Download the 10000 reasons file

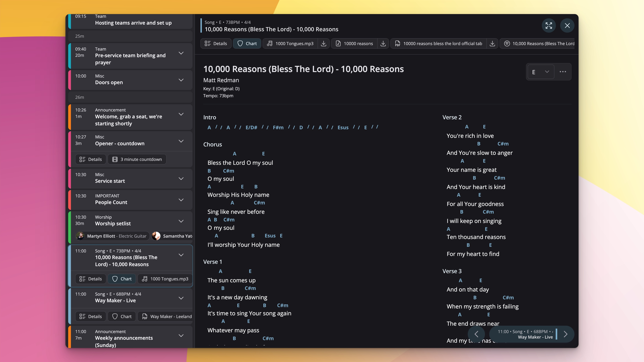(383, 44)
